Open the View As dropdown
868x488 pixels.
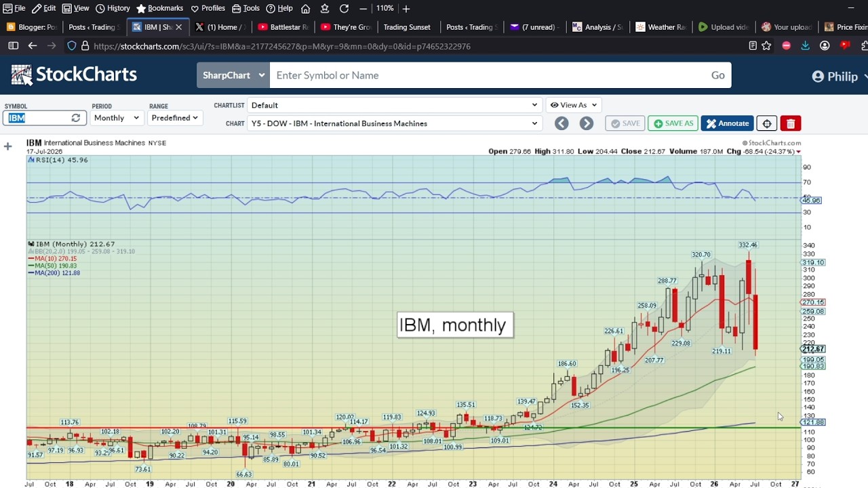[573, 105]
